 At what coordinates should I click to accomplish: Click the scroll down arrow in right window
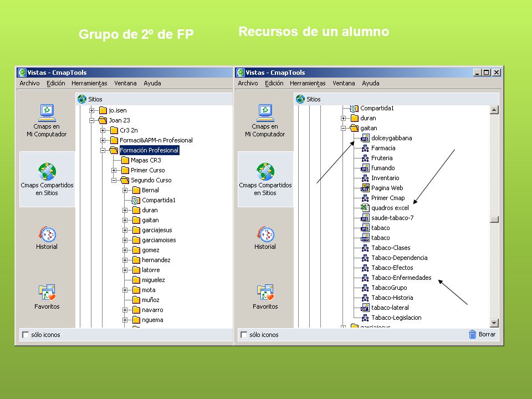494,323
